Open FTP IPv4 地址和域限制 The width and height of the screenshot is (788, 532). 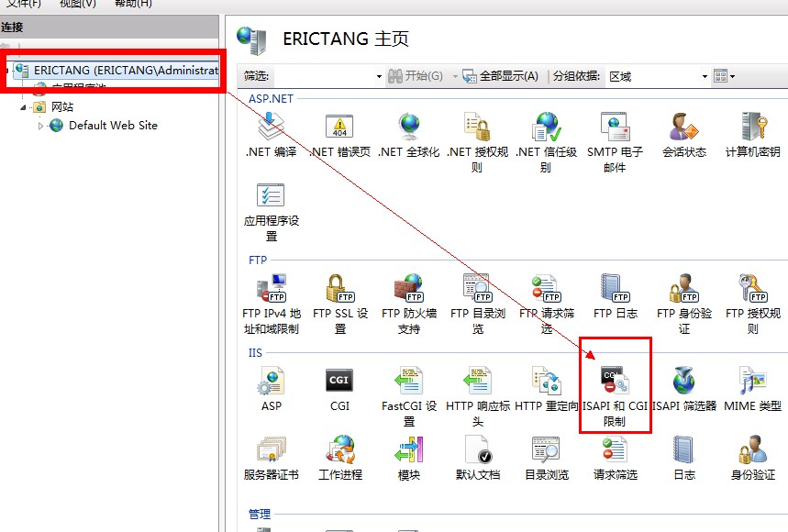tap(271, 305)
